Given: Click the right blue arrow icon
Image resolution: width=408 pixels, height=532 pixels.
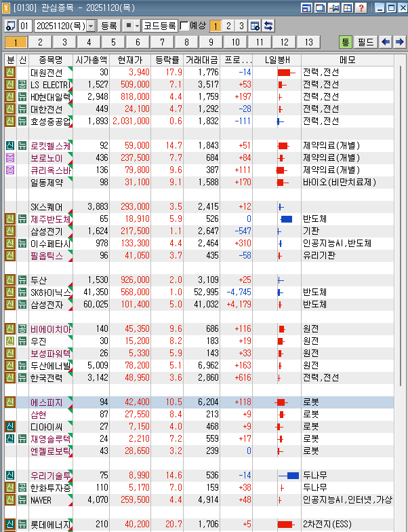Looking at the screenshot, I should (399, 42).
